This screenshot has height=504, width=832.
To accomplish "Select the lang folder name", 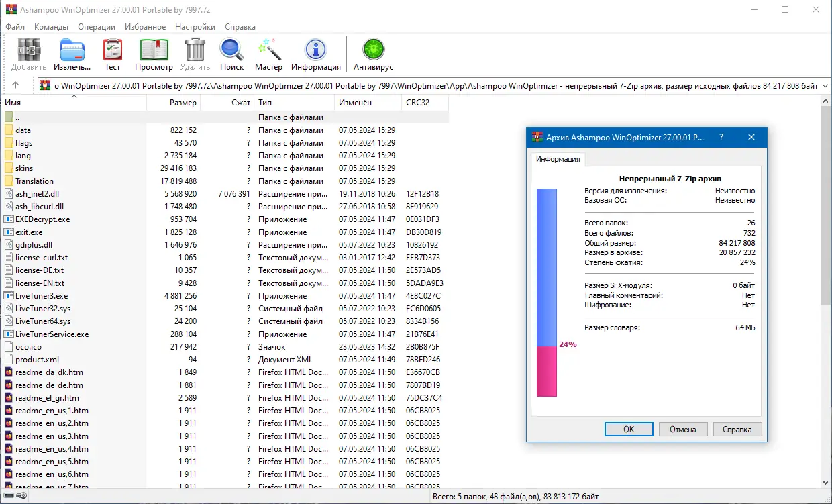I will point(23,156).
